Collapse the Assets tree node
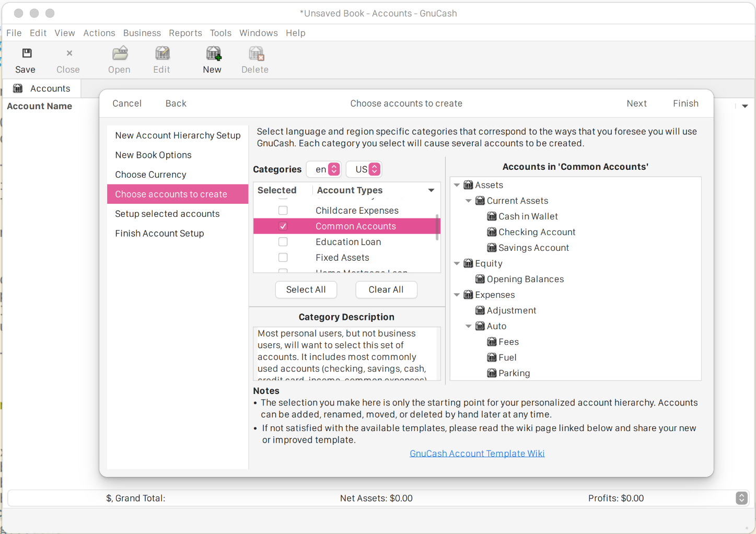756x534 pixels. pos(457,184)
